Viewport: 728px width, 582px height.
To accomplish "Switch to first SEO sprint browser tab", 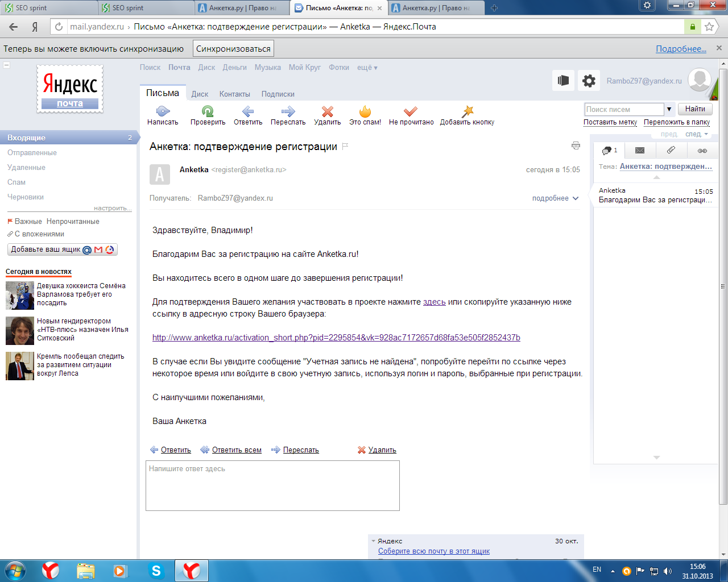I will coord(49,8).
